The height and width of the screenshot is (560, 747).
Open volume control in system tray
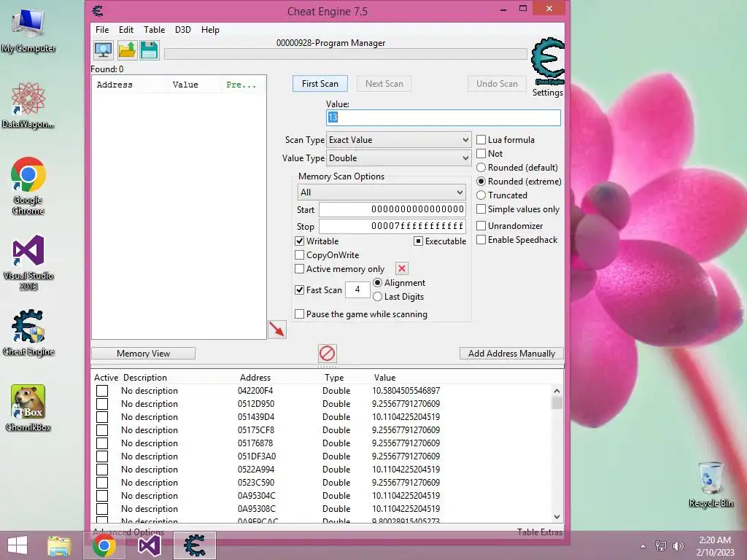678,546
